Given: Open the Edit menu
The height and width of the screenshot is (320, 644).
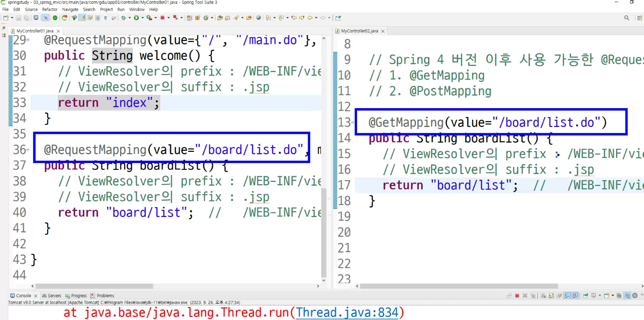Looking at the screenshot, I should (x=17, y=9).
